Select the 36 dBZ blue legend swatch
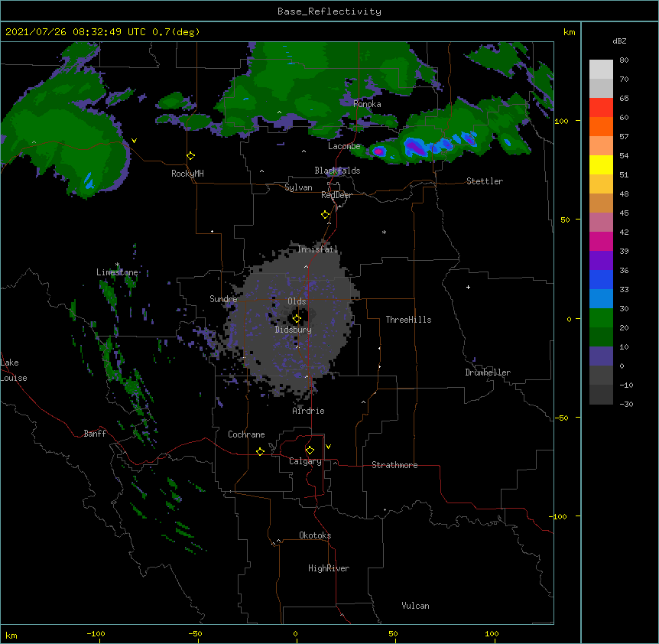 pyautogui.click(x=601, y=279)
